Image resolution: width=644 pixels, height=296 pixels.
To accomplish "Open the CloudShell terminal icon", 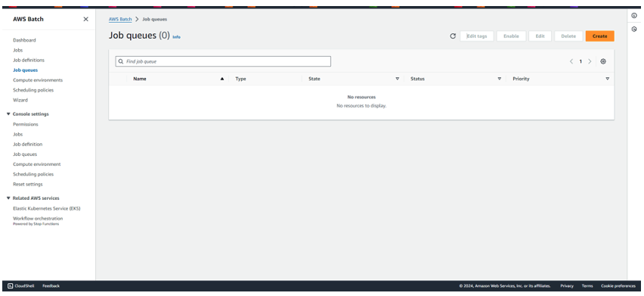I will click(x=11, y=285).
